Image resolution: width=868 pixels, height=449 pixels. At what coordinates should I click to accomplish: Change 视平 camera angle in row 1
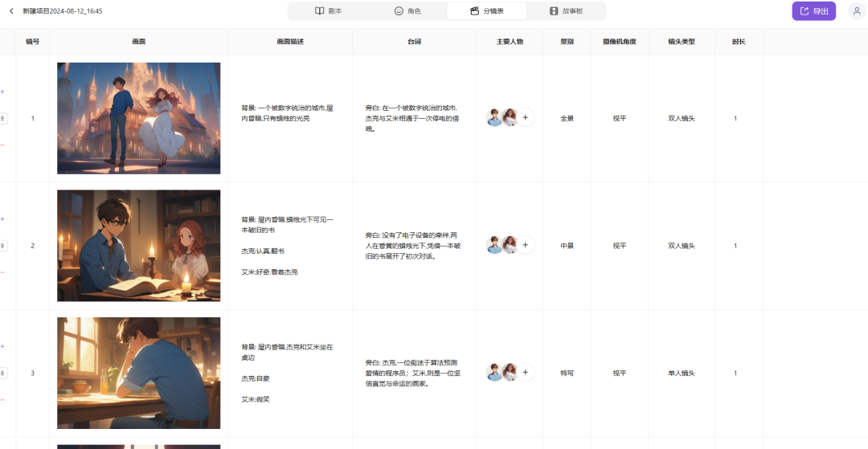point(620,118)
